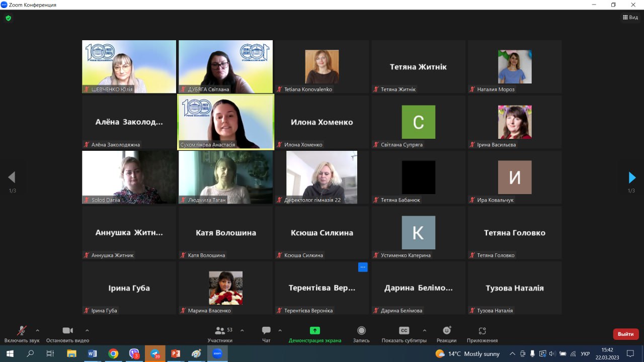The width and height of the screenshot is (644, 362).
Task: Open the Chat panel
Action: click(x=266, y=331)
